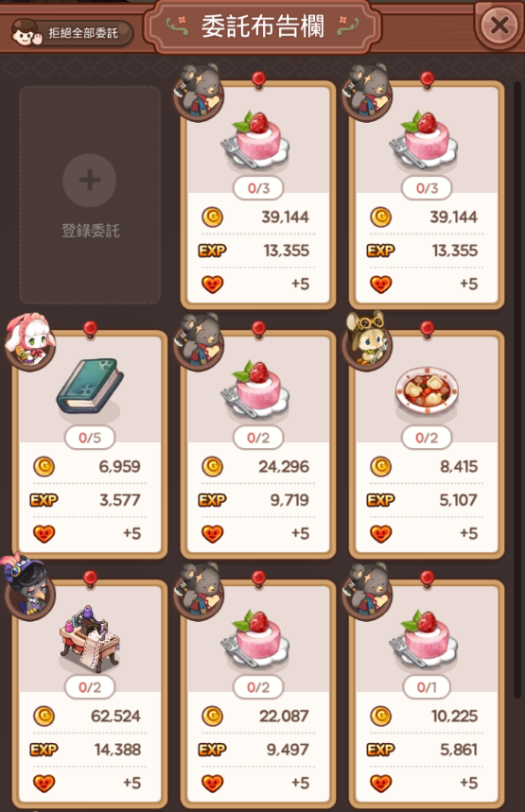Open the commission card rewarding 10,225 gold
Screen dimensions: 525x812
click(426, 694)
